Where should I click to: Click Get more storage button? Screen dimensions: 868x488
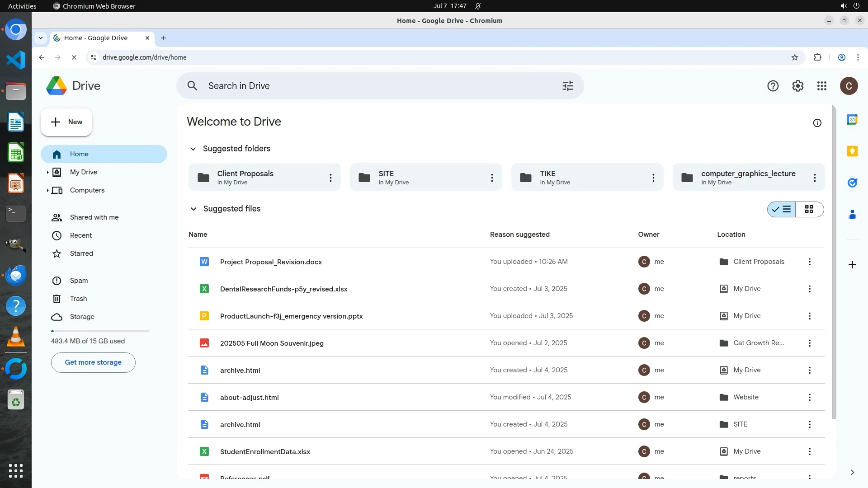pyautogui.click(x=93, y=362)
